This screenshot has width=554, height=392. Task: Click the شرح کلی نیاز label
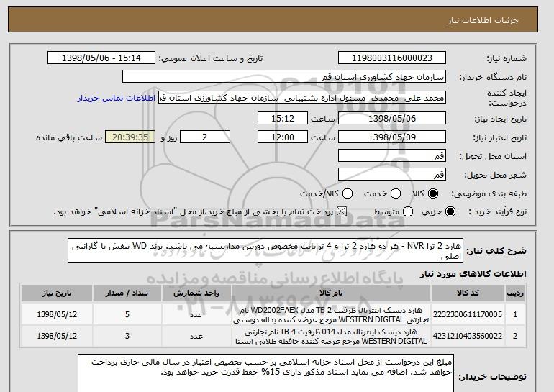click(x=496, y=251)
